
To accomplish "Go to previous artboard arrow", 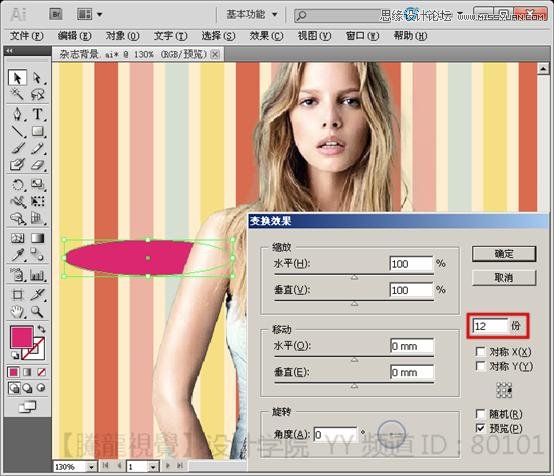I will (119, 466).
